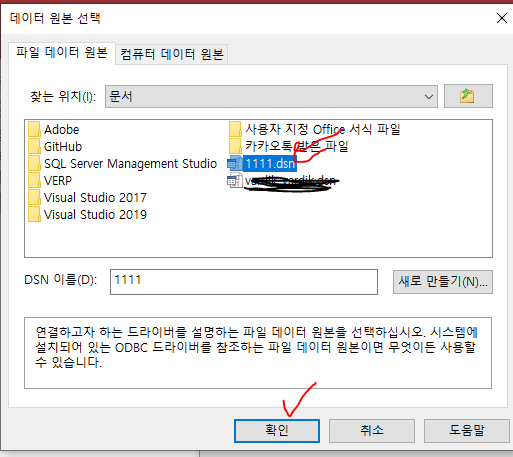Click the Visual Studio 2019 folder icon
The width and height of the screenshot is (513, 457).
point(34,214)
